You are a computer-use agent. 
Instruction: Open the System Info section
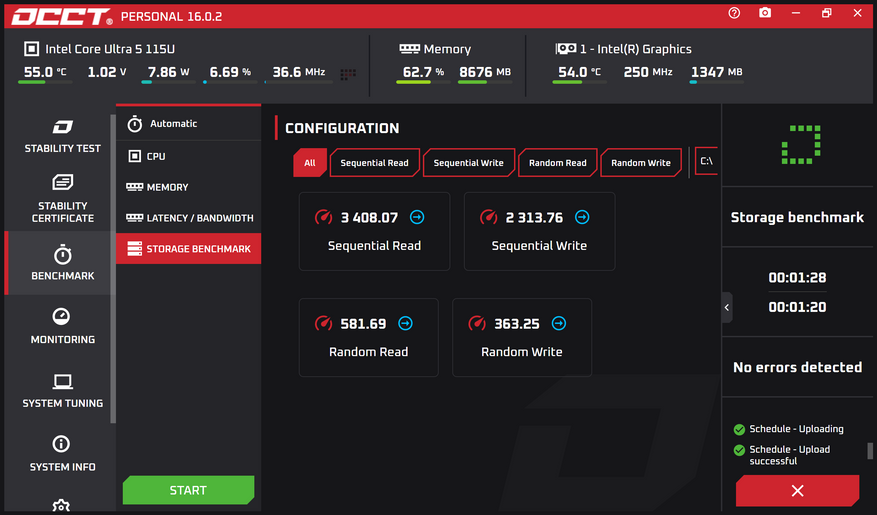(63, 454)
